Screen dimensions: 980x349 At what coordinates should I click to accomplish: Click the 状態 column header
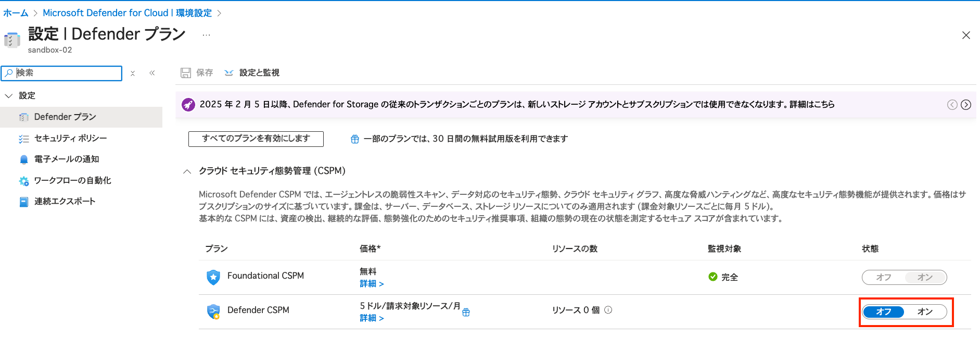point(870,249)
